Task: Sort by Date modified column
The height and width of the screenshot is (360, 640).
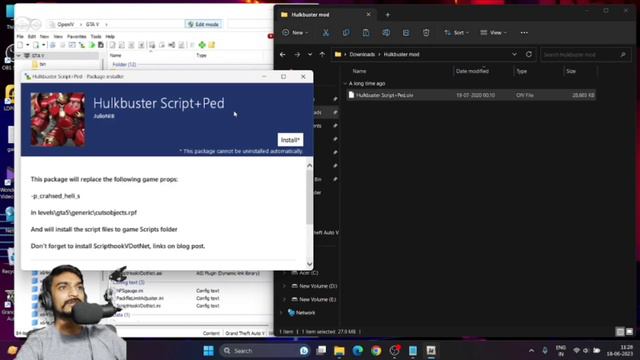Action: (472, 71)
